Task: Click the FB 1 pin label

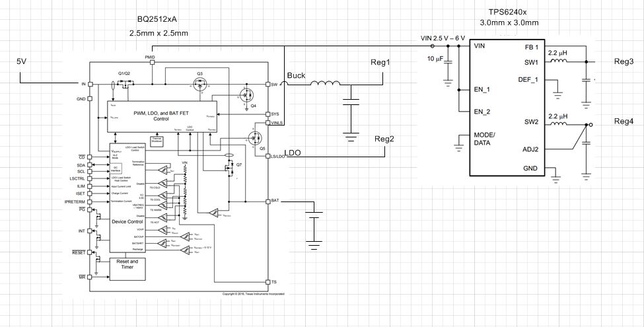Action: [x=532, y=48]
